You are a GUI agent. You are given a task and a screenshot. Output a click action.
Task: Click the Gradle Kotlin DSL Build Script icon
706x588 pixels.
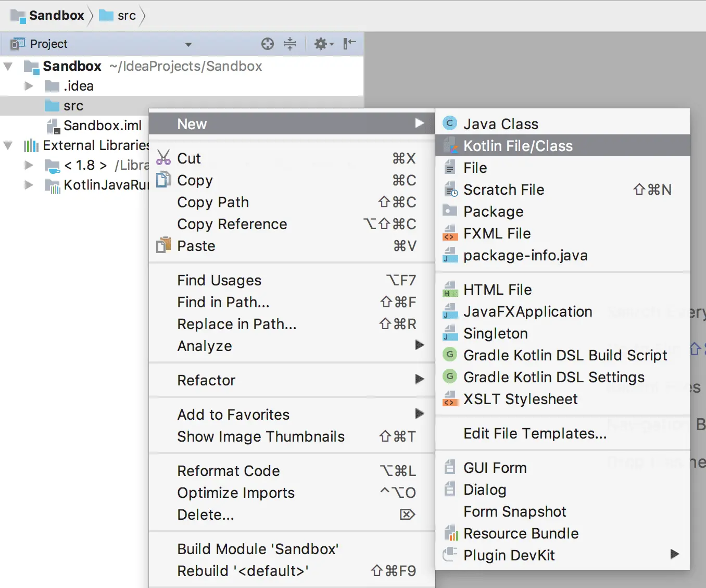450,354
